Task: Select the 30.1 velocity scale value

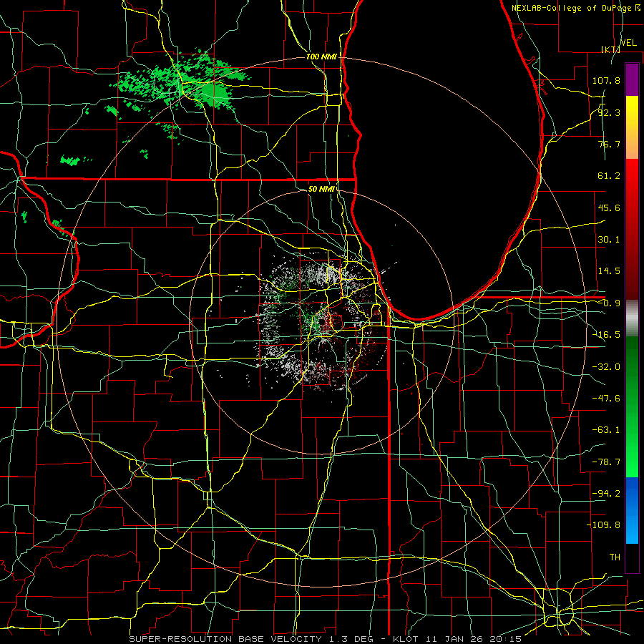Action: click(609, 240)
